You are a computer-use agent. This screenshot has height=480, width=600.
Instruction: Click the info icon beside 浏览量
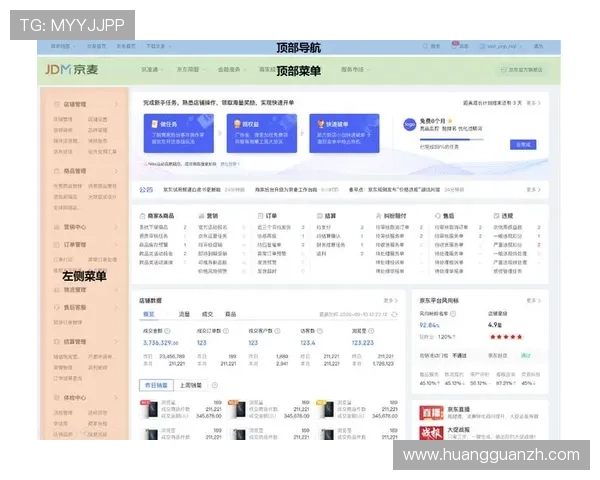[371, 331]
